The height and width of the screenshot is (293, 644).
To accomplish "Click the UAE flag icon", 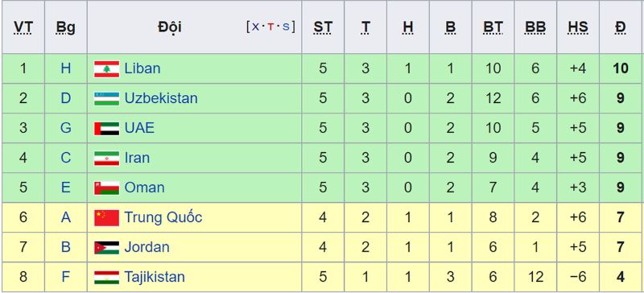I will point(106,129).
